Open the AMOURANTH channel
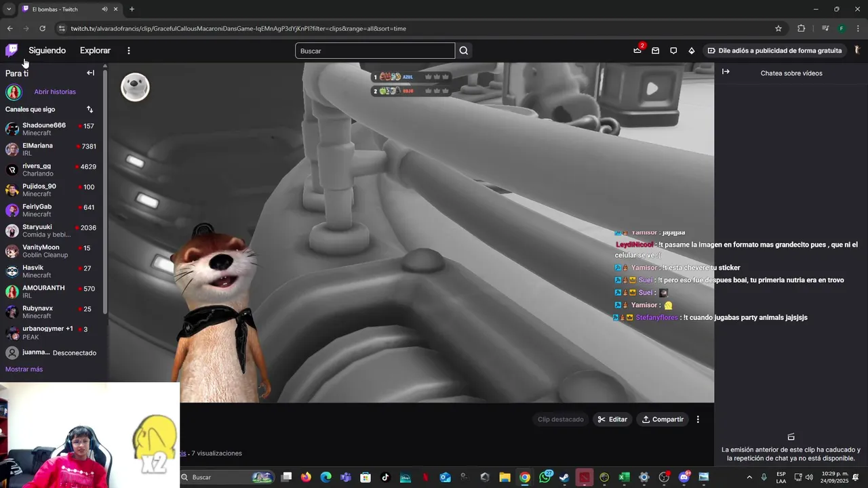This screenshot has width=868, height=488. click(x=52, y=291)
